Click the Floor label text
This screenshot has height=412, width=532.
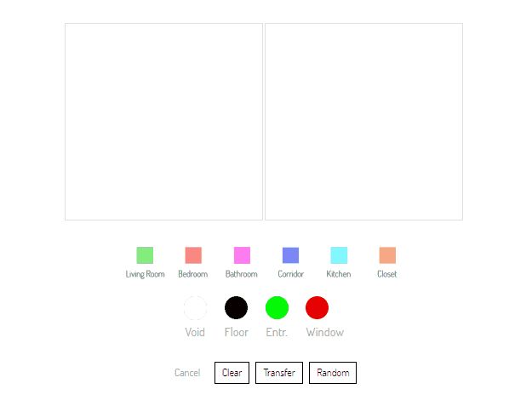tap(237, 332)
